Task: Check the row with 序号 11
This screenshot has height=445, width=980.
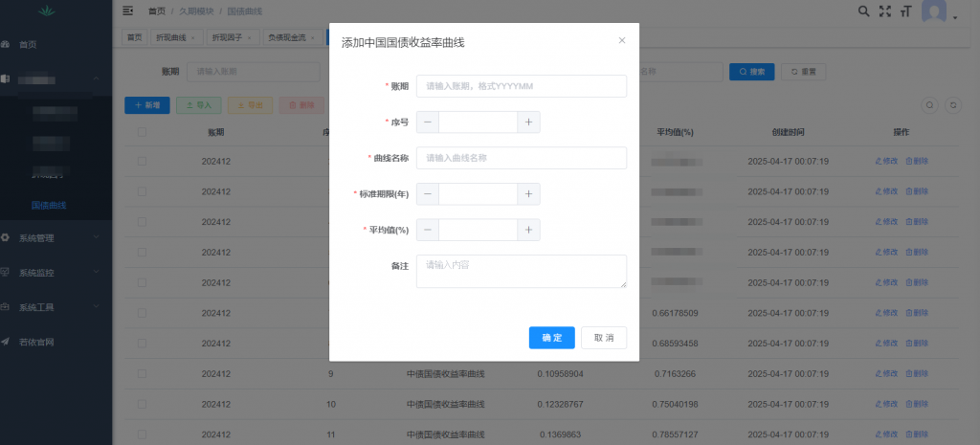Action: coord(142,434)
